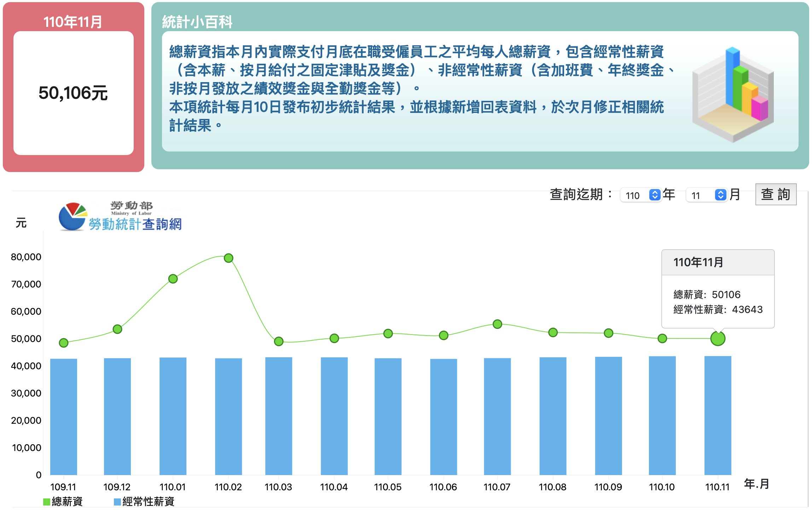Click the 110.07 green line data point
The height and width of the screenshot is (514, 812).
click(497, 324)
